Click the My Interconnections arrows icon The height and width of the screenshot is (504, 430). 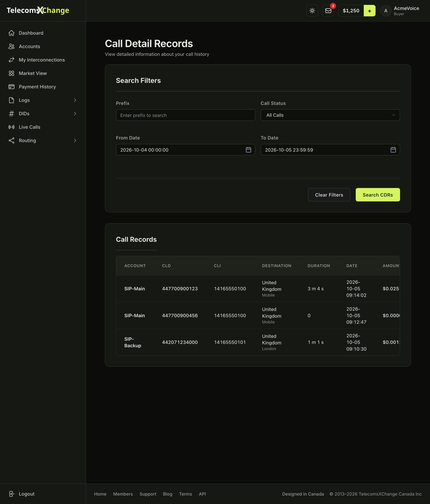coord(11,60)
